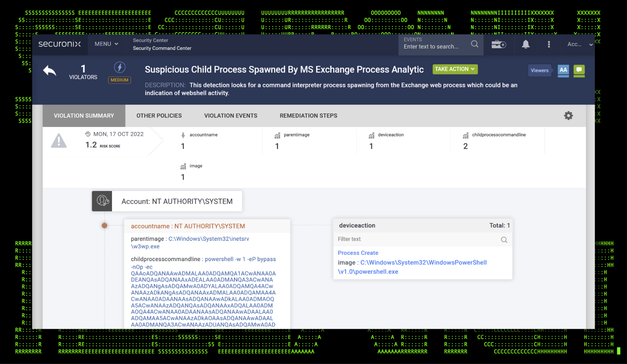Open the violation summary settings gear
Viewport: 627px width, 364px height.
[568, 115]
